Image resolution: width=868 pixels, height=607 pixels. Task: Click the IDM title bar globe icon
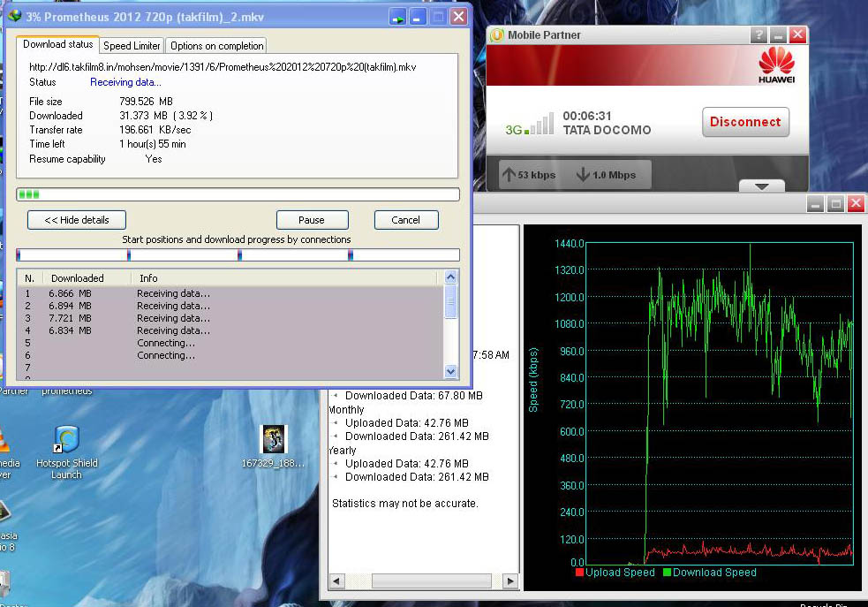15,16
